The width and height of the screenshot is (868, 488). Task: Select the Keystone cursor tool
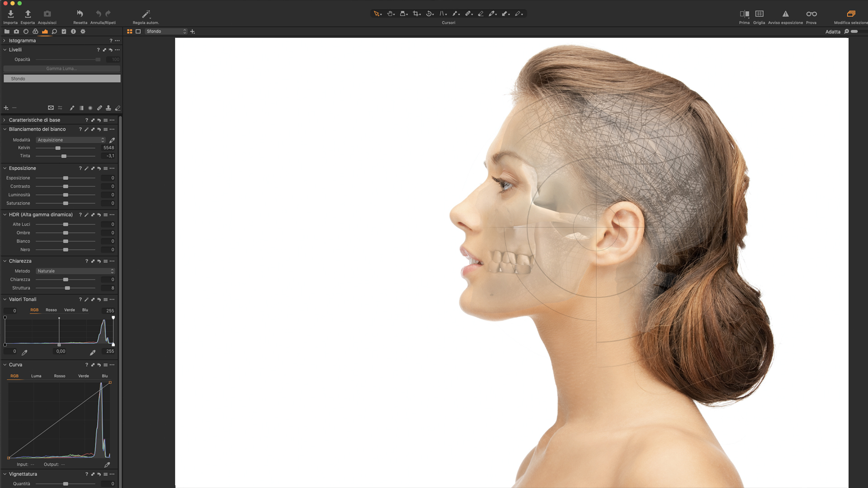[x=442, y=14]
